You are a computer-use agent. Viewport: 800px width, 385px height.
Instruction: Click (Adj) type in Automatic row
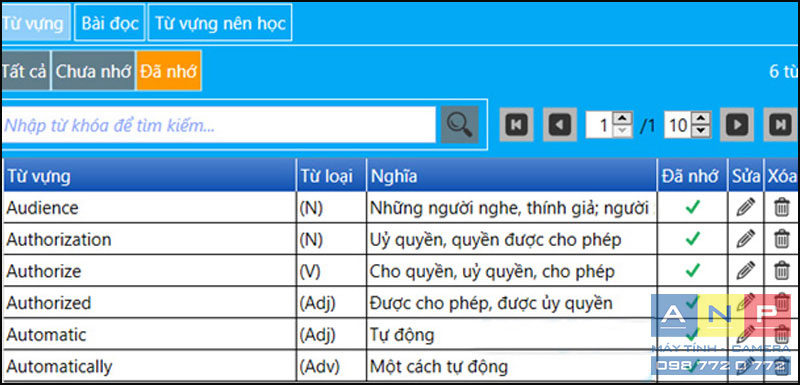coord(317,335)
